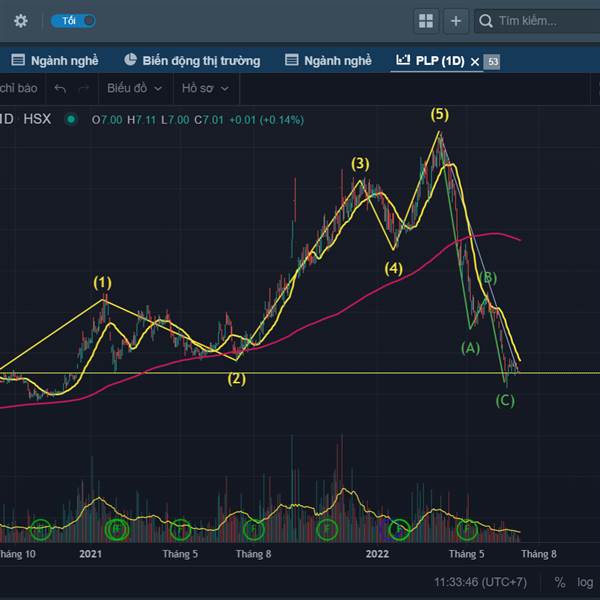600x600 pixels.
Task: Click green event marker between Tháng 8 and 2022
Action: 327,530
